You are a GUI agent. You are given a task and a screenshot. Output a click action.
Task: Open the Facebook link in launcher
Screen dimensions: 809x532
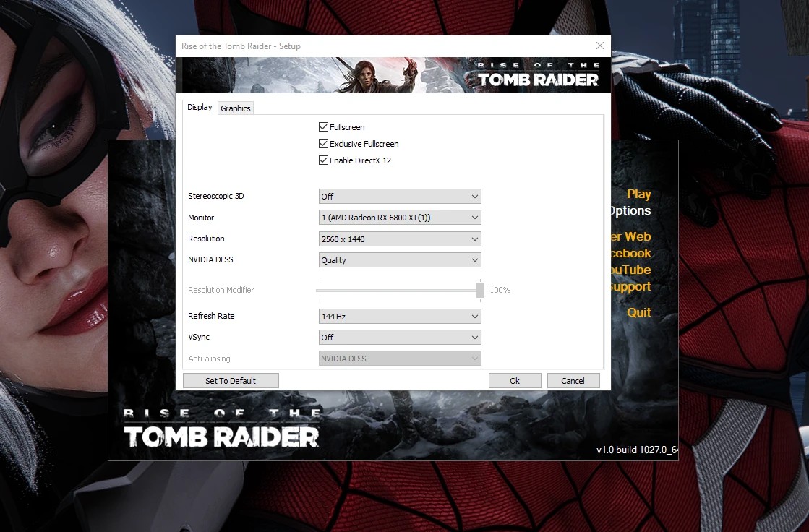tap(630, 254)
